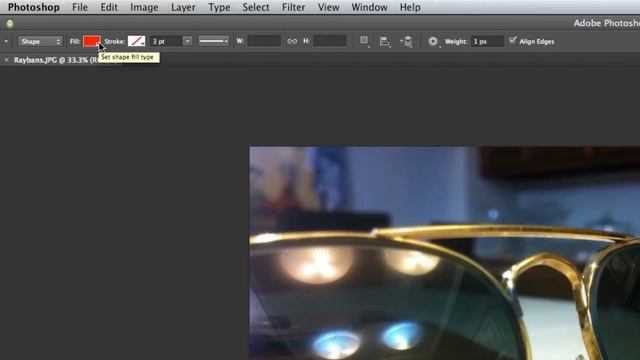Screen dimensions: 640x360
Task: Open the gear geometry options icon
Action: 433,41
